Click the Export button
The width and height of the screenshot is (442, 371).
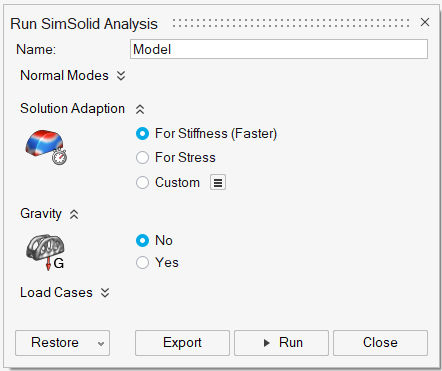(182, 343)
